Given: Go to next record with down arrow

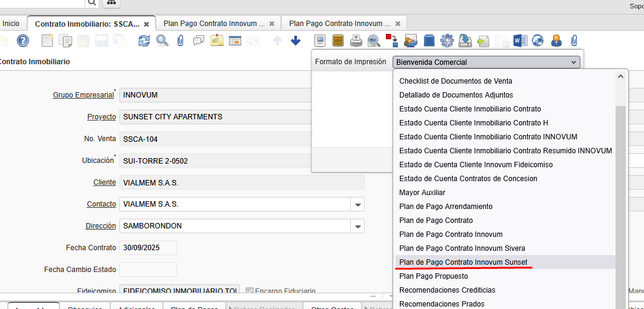Looking at the screenshot, I should [x=296, y=41].
